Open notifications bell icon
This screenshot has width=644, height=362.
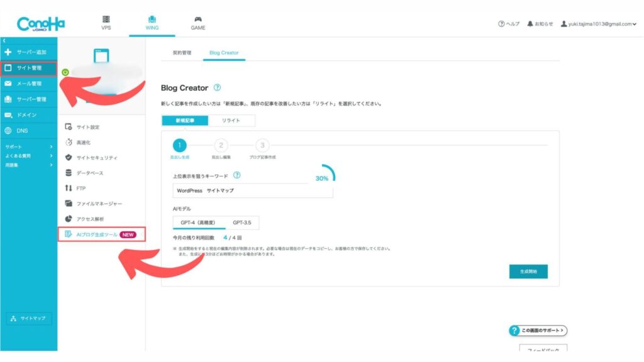(530, 24)
